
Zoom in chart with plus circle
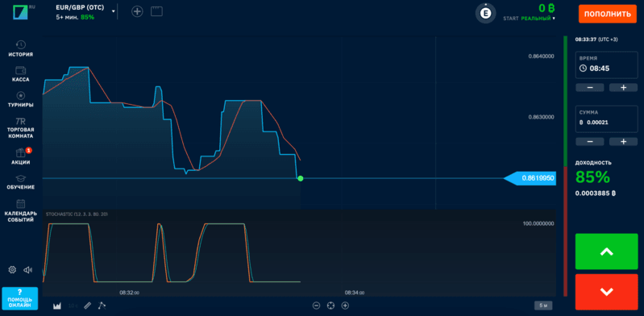(x=346, y=306)
